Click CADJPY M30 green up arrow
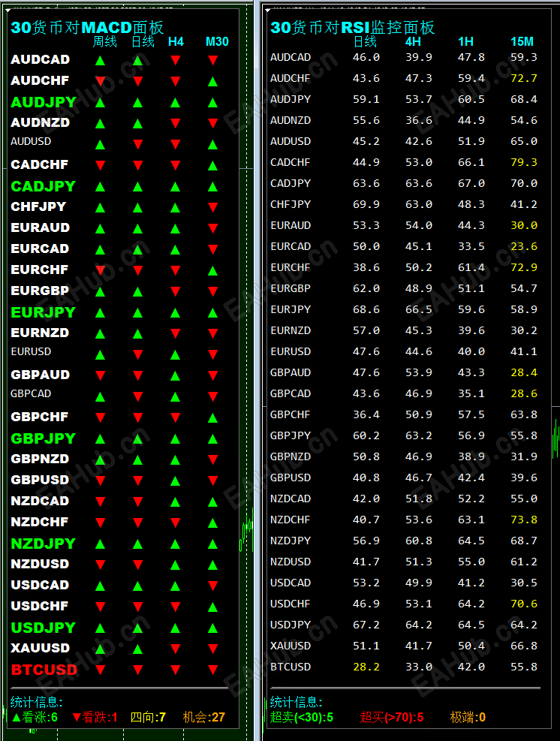The width and height of the screenshot is (560, 741). tap(213, 187)
